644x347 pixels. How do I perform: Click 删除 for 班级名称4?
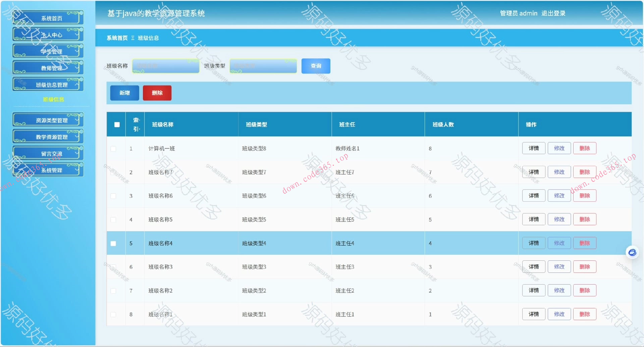[x=585, y=243]
